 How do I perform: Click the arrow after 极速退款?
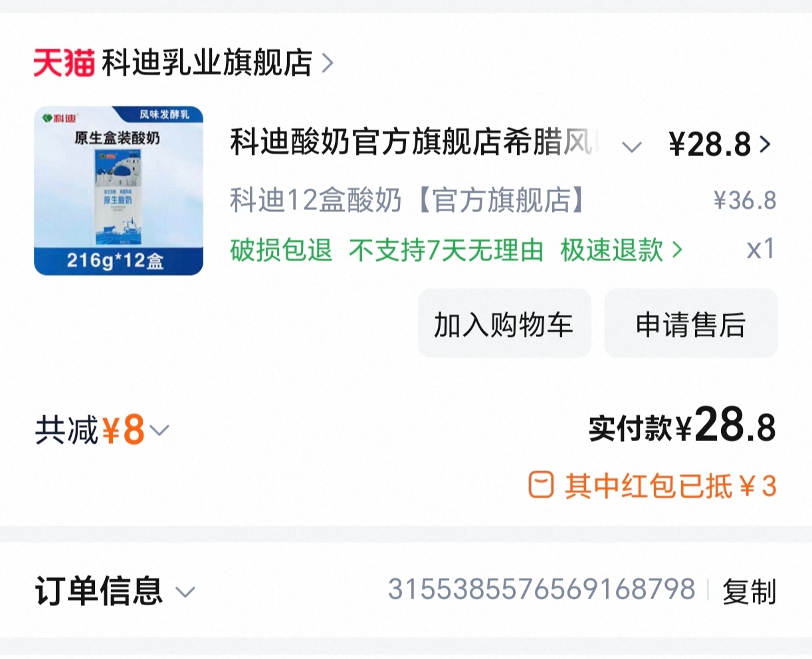677,250
